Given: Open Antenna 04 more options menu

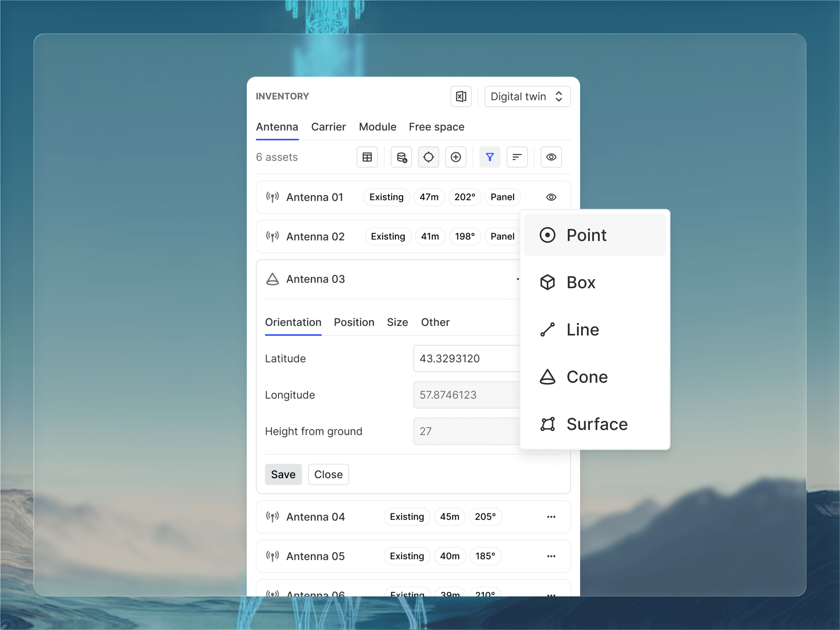Looking at the screenshot, I should tap(551, 517).
